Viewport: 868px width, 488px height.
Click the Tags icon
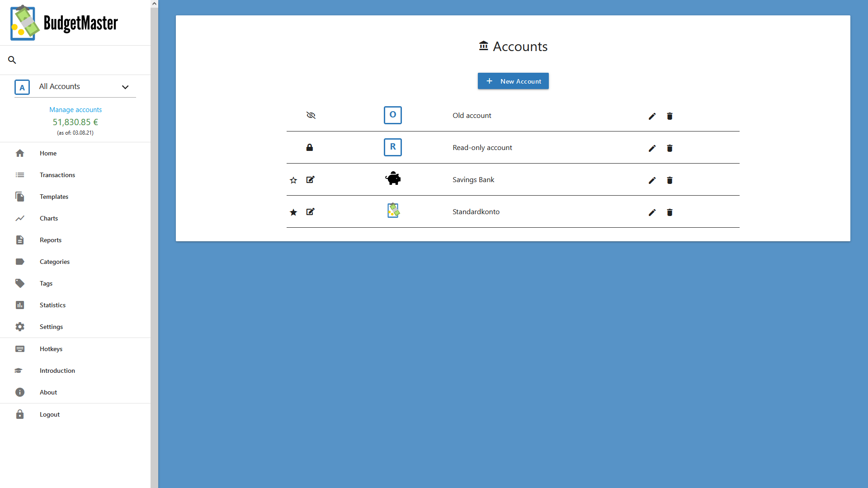point(20,283)
